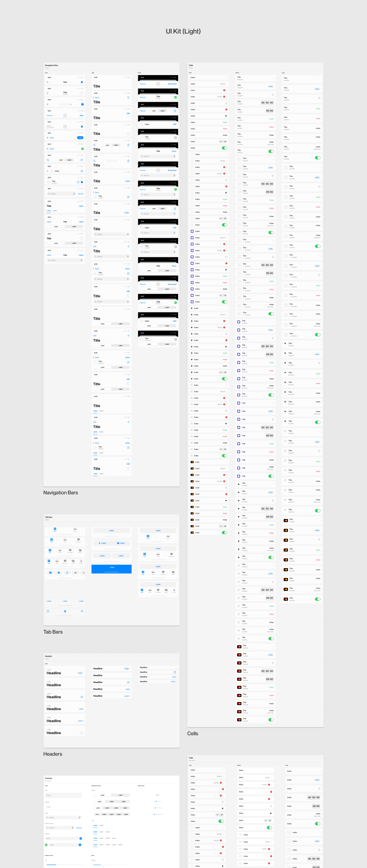The image size is (367, 868).
Task: Click black plus icon in Card row
Action: pos(226,501)
